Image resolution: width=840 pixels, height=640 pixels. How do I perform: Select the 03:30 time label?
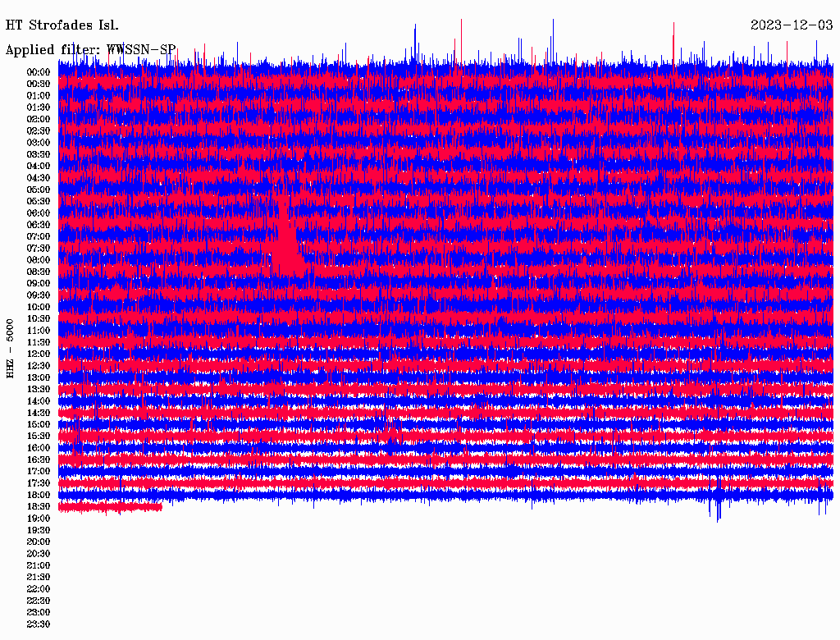(39, 155)
